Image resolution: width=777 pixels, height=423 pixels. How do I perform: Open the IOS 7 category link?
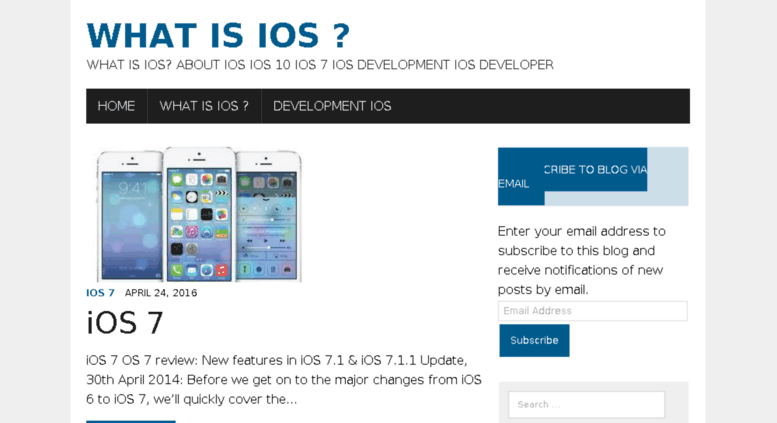pyautogui.click(x=100, y=293)
